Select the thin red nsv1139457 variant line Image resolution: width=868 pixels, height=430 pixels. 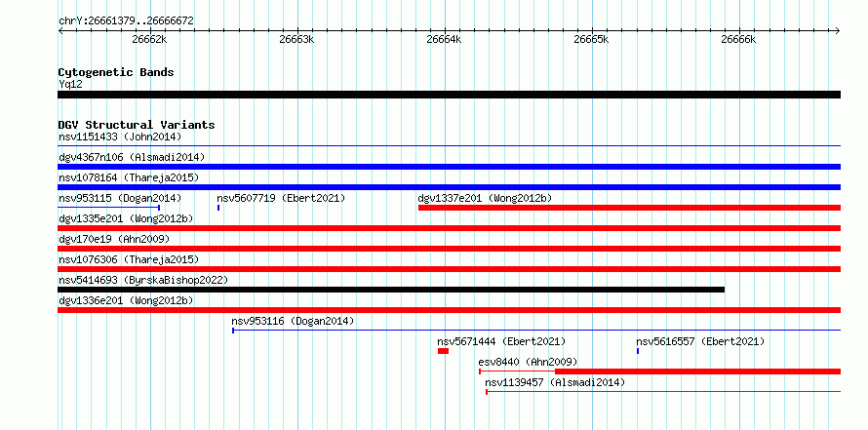tap(663, 392)
